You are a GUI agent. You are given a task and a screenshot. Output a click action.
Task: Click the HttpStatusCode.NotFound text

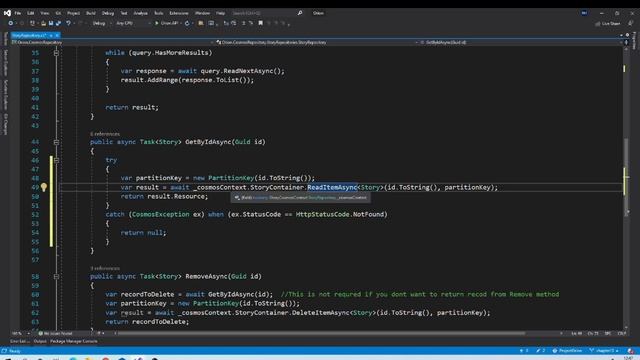341,214
